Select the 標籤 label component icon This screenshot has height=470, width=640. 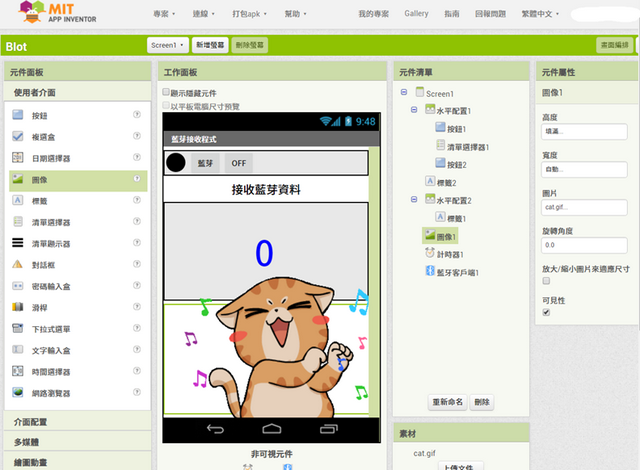18,200
